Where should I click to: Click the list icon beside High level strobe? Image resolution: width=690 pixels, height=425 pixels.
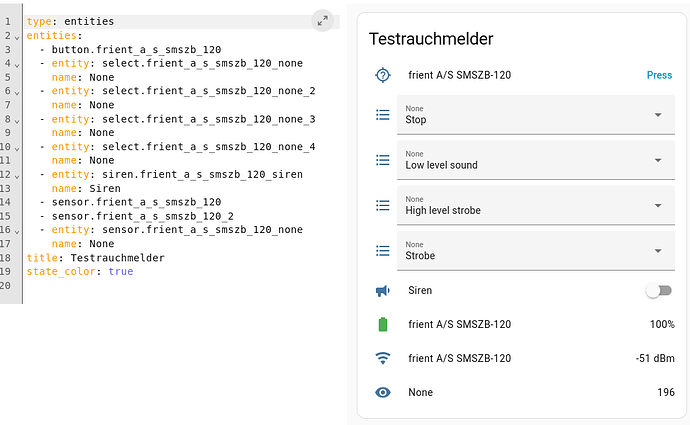point(382,205)
